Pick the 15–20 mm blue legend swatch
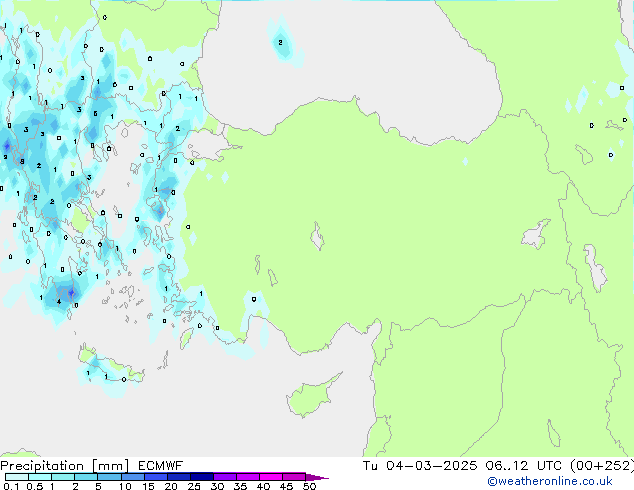The width and height of the screenshot is (634, 490). tap(156, 477)
